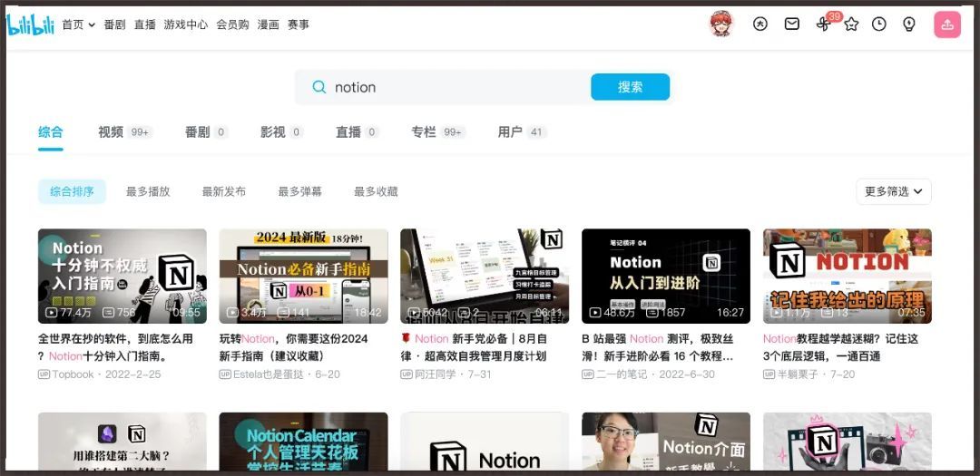Visit uploader Estela也是蛋挞's page

[x=269, y=374]
